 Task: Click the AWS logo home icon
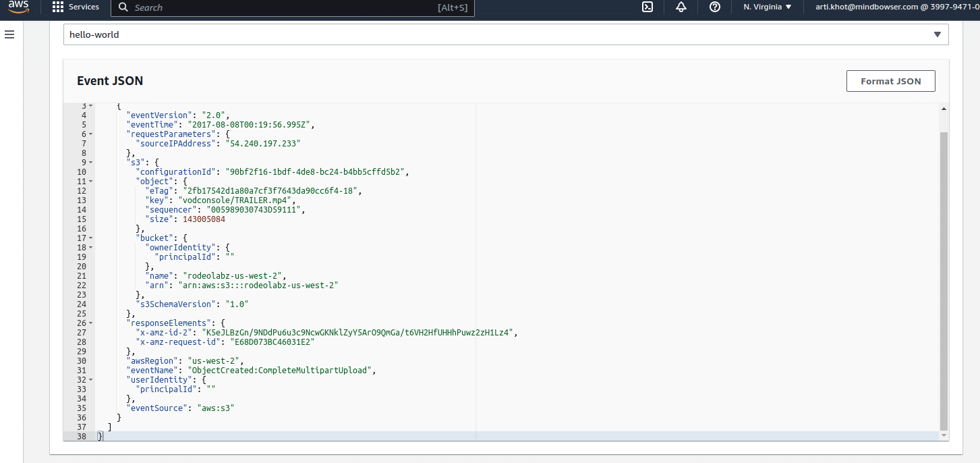[18, 7]
